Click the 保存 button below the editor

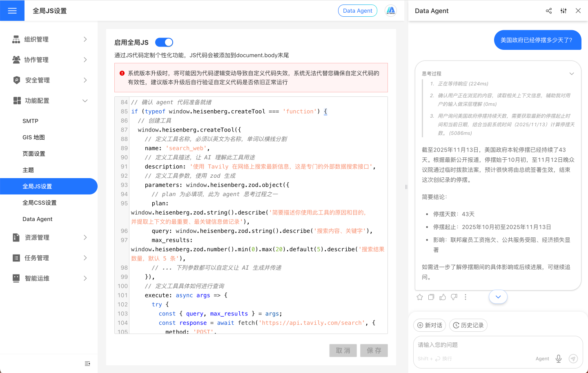(374, 350)
